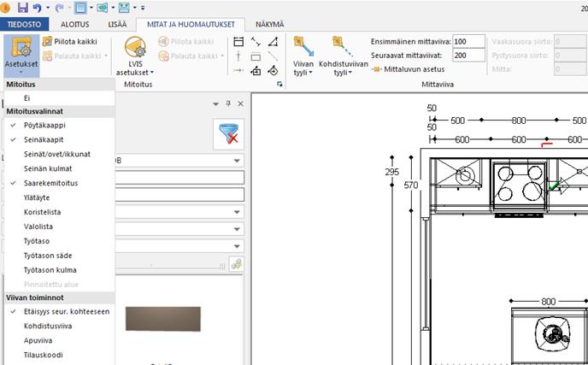588x365 pixels.
Task: Open the LVIS asetukset dropdown
Action: click(x=135, y=56)
